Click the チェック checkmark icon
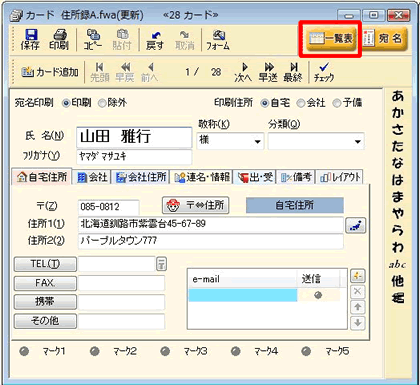Viewport: 420px width, 385px height. click(x=324, y=72)
